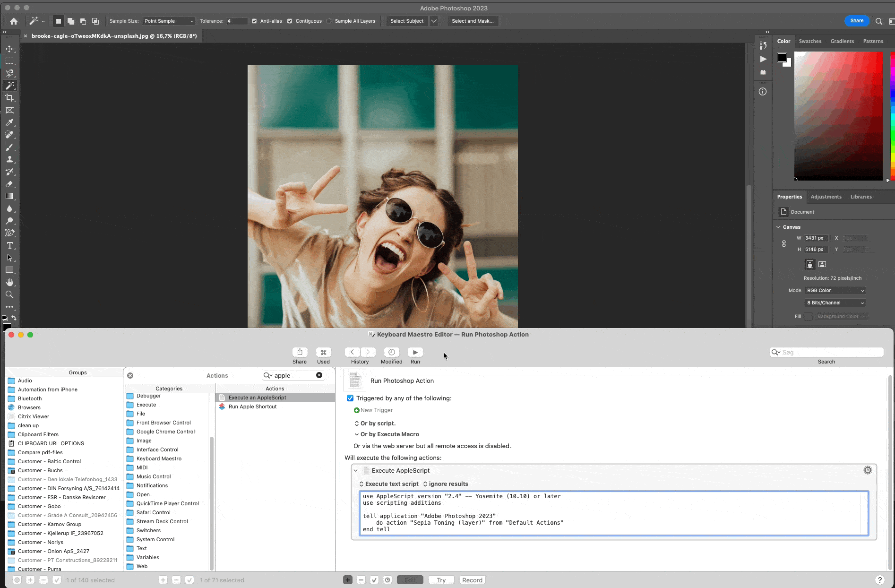
Task: Select the Hand tool
Action: (9, 282)
